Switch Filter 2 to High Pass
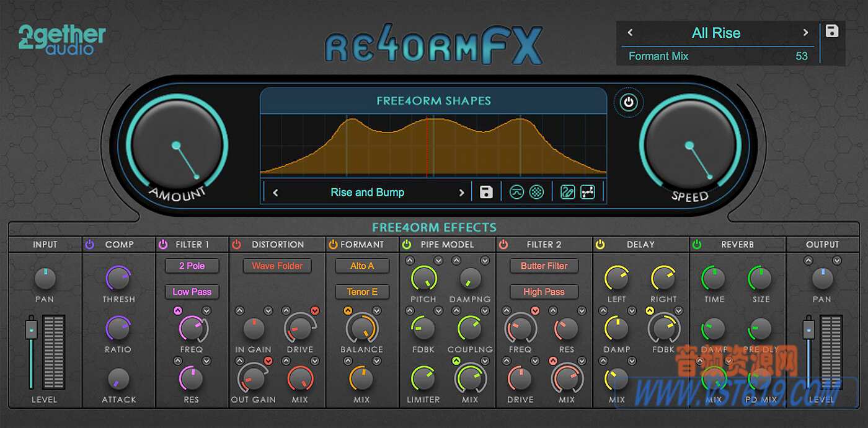 click(x=544, y=291)
